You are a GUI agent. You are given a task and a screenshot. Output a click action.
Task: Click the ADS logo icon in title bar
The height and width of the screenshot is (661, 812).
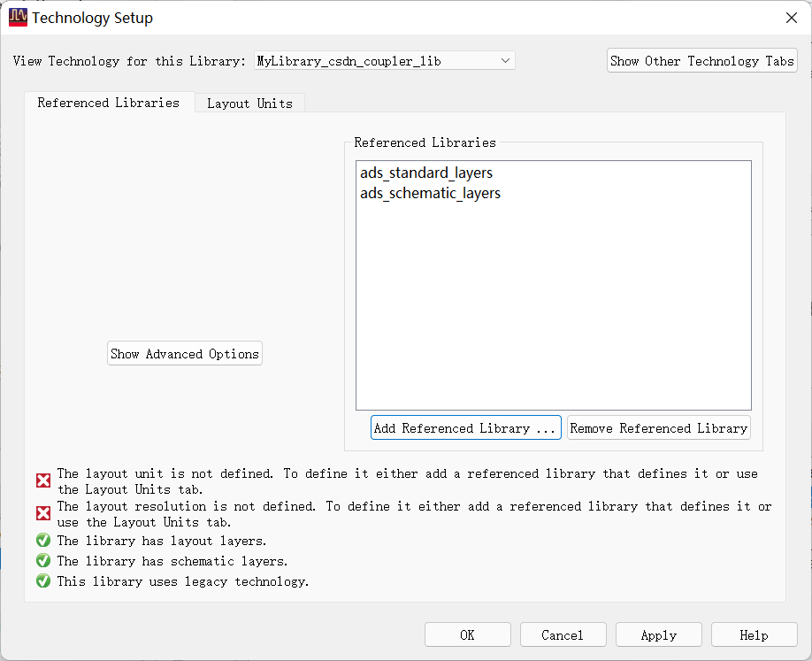click(x=18, y=17)
